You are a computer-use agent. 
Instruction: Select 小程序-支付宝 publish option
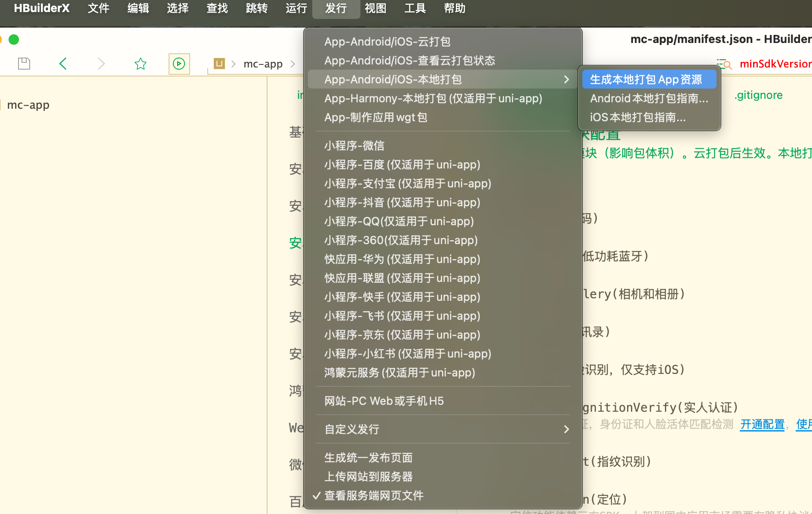tap(443, 184)
